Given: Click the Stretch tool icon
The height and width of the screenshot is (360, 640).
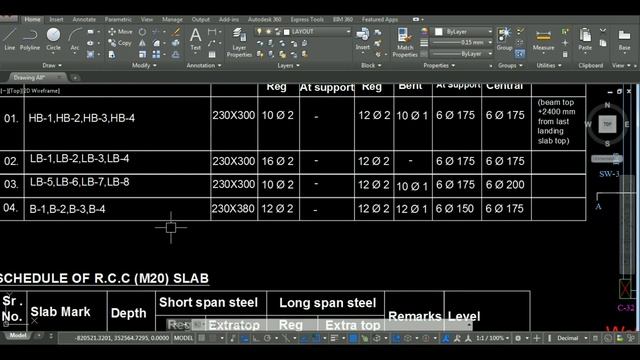Looking at the screenshot, I should pyautogui.click(x=111, y=54).
